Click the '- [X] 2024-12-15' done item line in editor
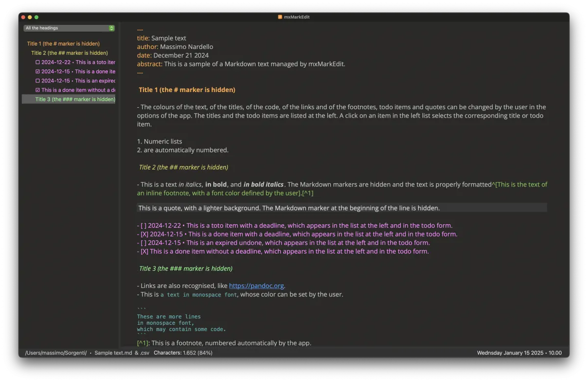Image resolution: width=588 pixels, height=382 pixels. [x=297, y=234]
